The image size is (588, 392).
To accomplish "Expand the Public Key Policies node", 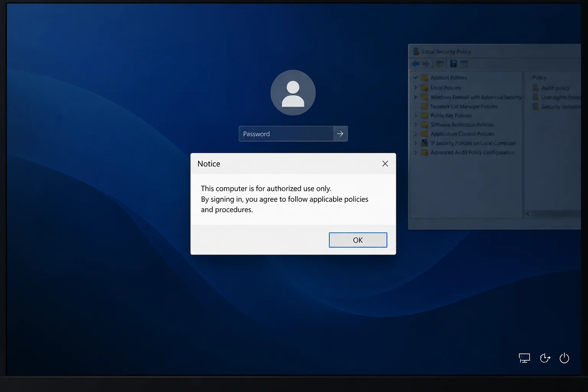I will [x=415, y=115].
